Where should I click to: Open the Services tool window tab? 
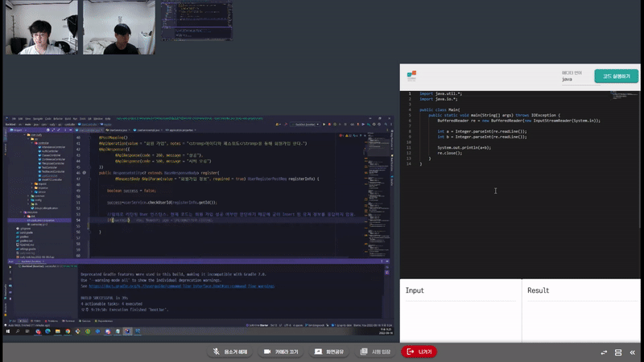(x=85, y=321)
